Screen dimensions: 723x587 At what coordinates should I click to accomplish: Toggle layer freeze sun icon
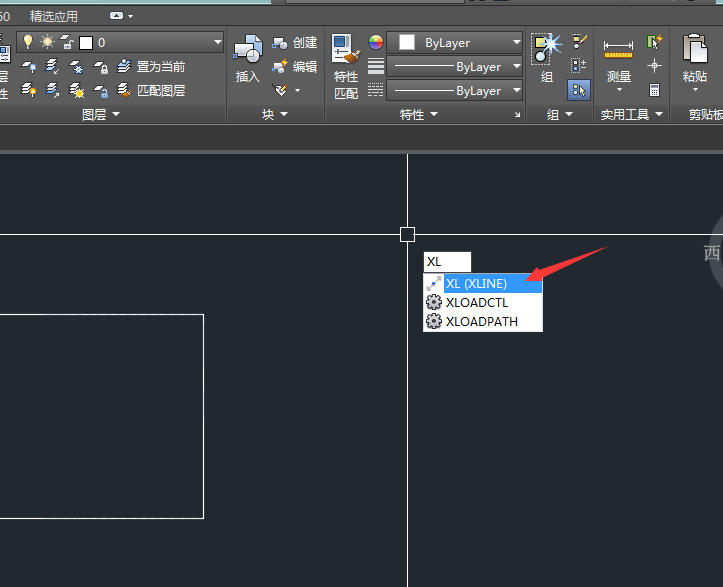click(x=46, y=42)
